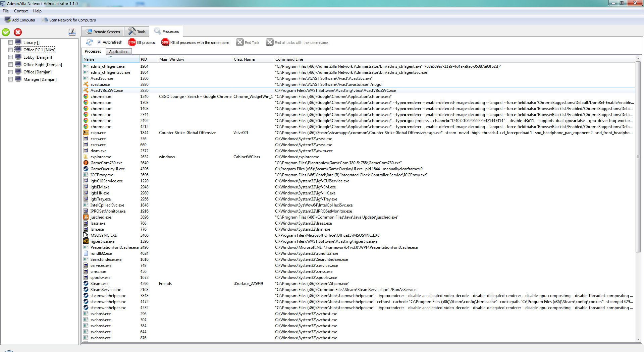Select Office PC 1 [Niko] in computer list
This screenshot has height=352, width=644.
pyautogui.click(x=40, y=50)
